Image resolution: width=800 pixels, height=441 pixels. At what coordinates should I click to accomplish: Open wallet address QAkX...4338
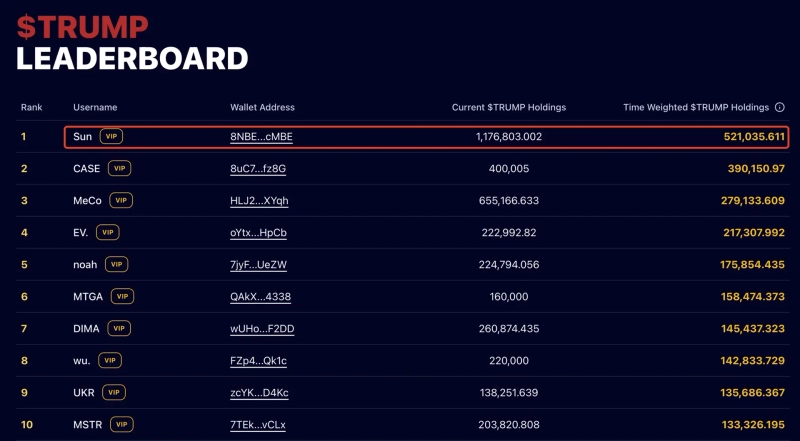pos(258,296)
